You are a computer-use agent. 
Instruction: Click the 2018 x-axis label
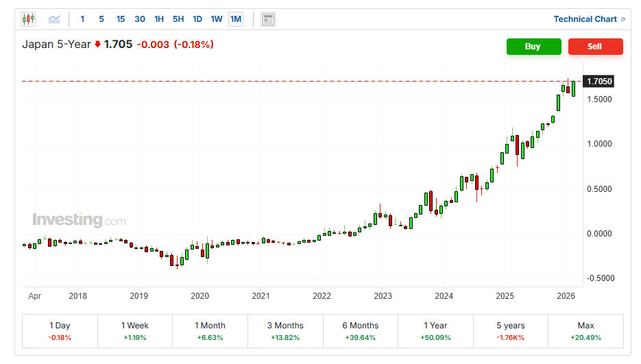click(x=77, y=295)
